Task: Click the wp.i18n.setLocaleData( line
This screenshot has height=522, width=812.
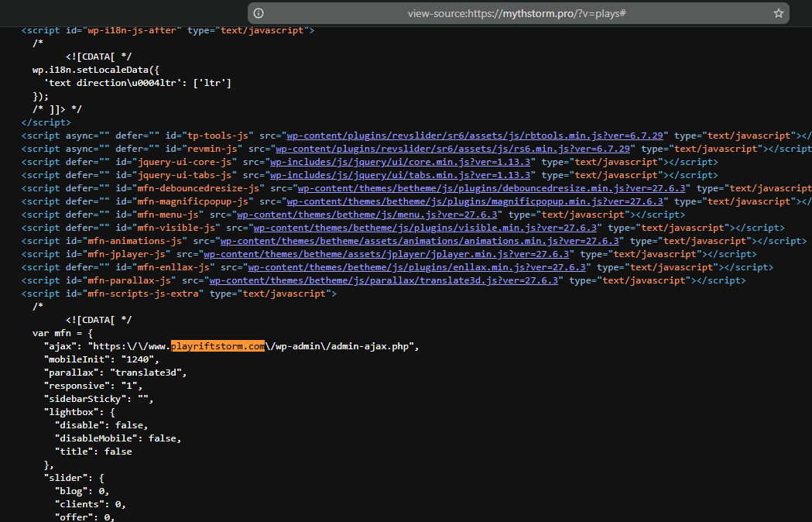Action: pos(96,70)
